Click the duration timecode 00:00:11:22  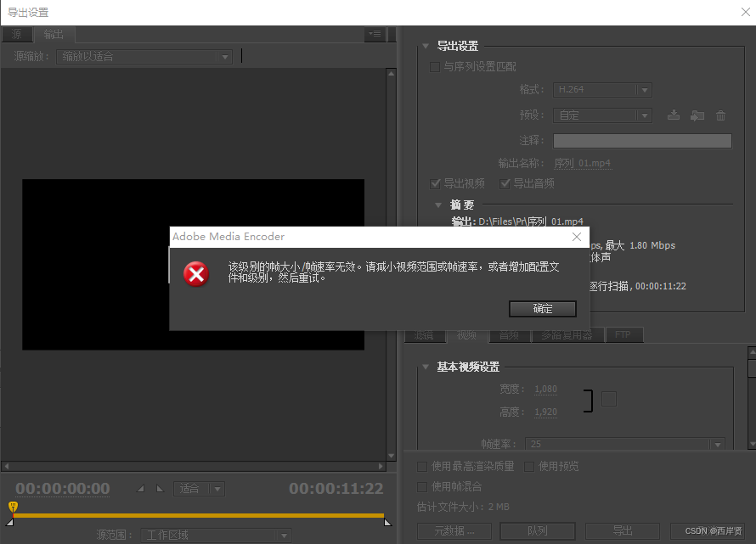336,489
